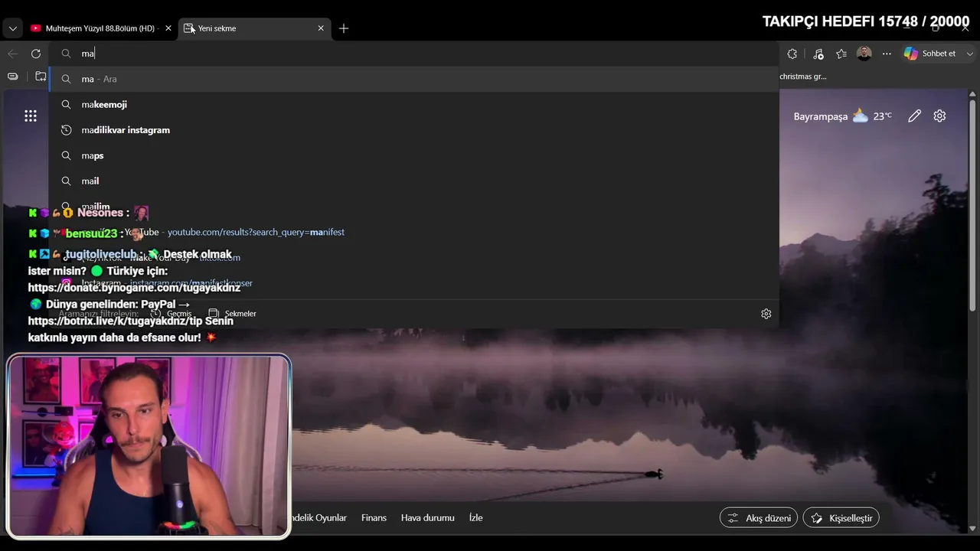Select the "maps" suggestion
The height and width of the screenshot is (551, 980).
tap(413, 155)
